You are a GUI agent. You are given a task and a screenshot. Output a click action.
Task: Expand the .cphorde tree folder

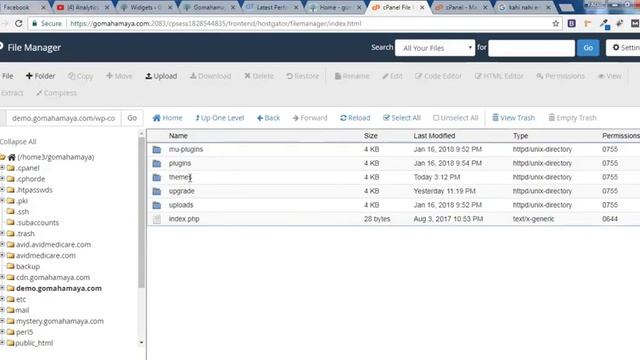(x=2, y=179)
